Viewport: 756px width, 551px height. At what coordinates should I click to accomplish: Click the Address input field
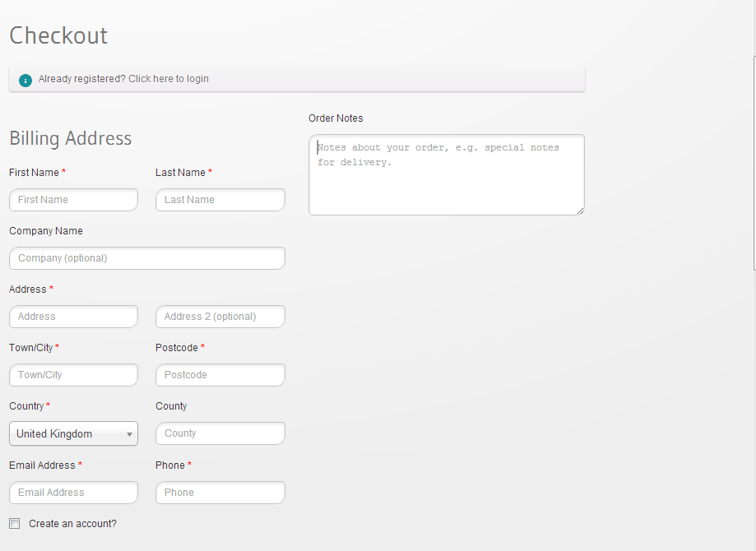72,317
